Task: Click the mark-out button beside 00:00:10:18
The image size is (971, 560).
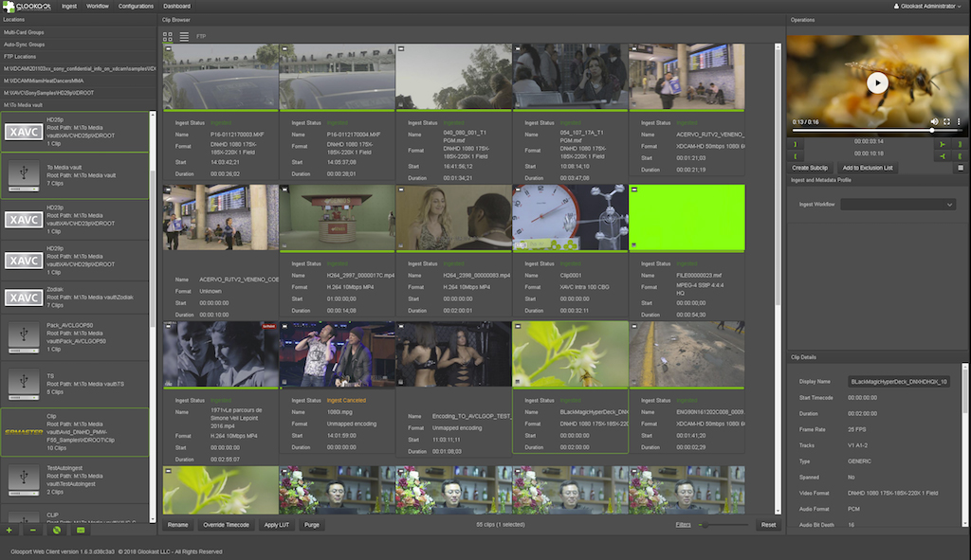Action: pyautogui.click(x=796, y=156)
